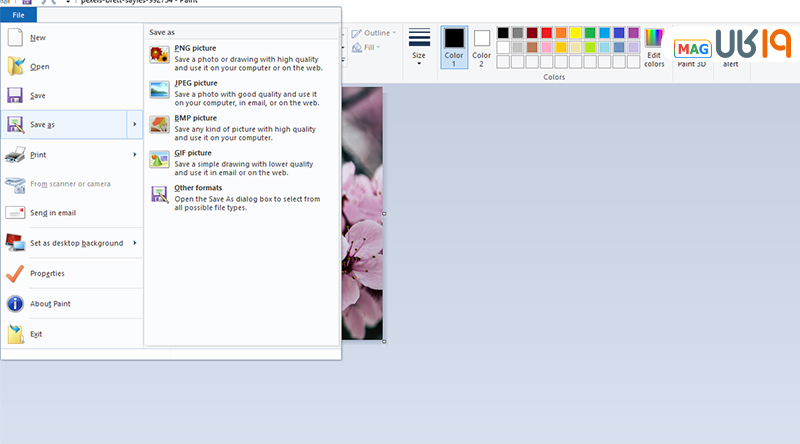Viewport: 800px width, 444px height.
Task: Click the About Paint info icon
Action: (15, 304)
